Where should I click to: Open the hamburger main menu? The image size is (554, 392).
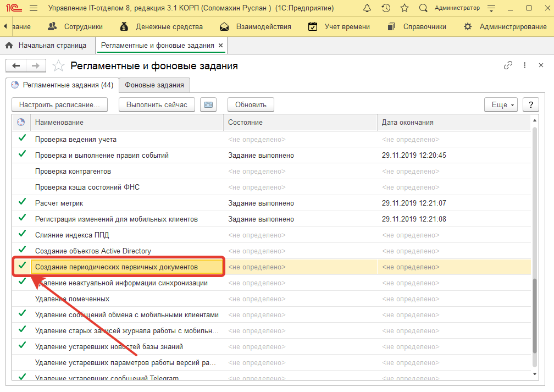coord(33,8)
